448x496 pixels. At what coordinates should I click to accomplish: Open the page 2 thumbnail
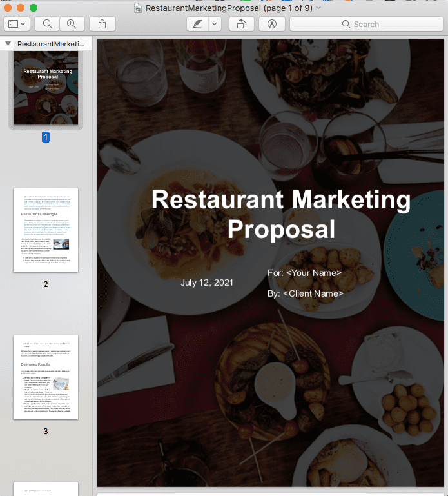coord(46,230)
